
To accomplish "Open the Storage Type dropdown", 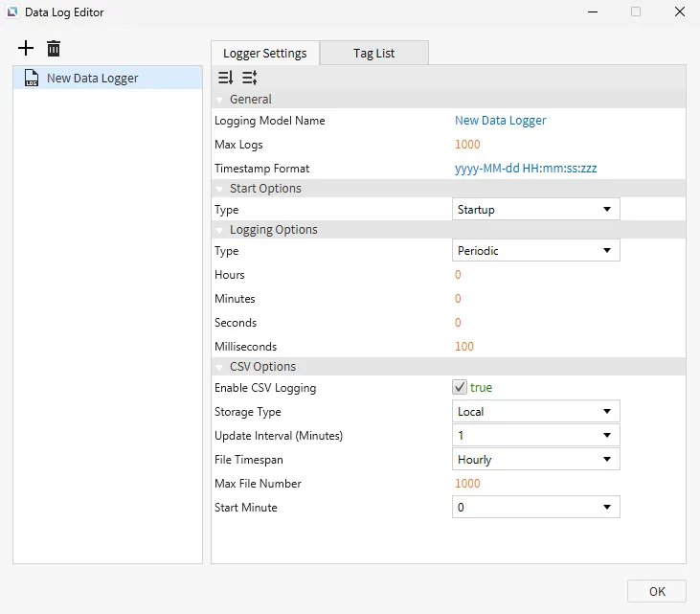I will click(535, 412).
